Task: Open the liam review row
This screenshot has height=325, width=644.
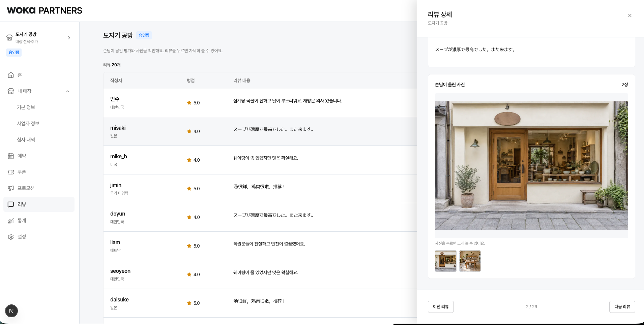Action: (260, 246)
